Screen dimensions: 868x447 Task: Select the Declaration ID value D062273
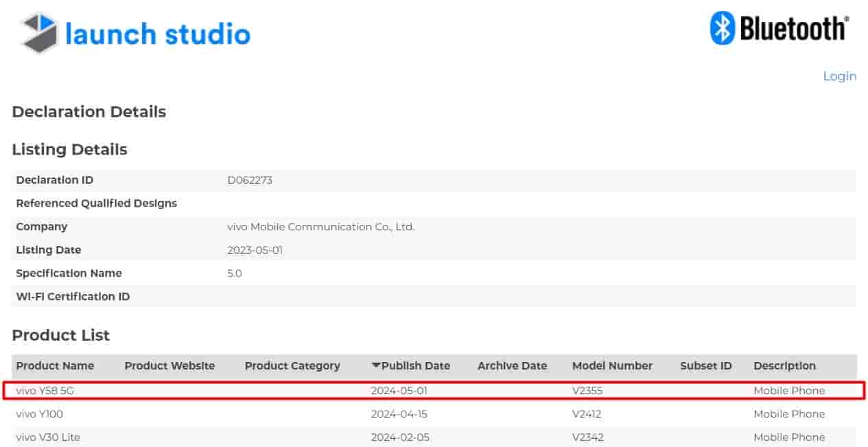point(250,180)
